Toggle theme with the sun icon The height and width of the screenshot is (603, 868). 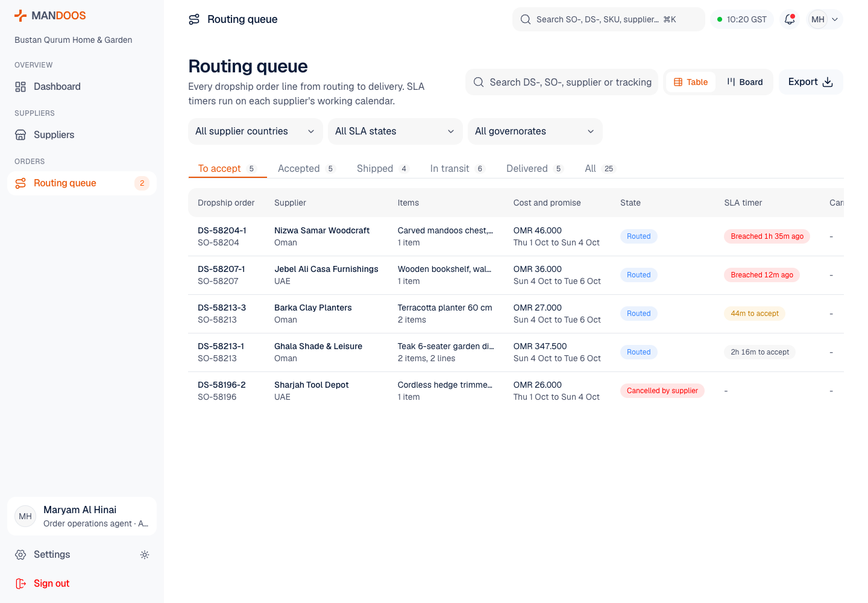click(145, 555)
